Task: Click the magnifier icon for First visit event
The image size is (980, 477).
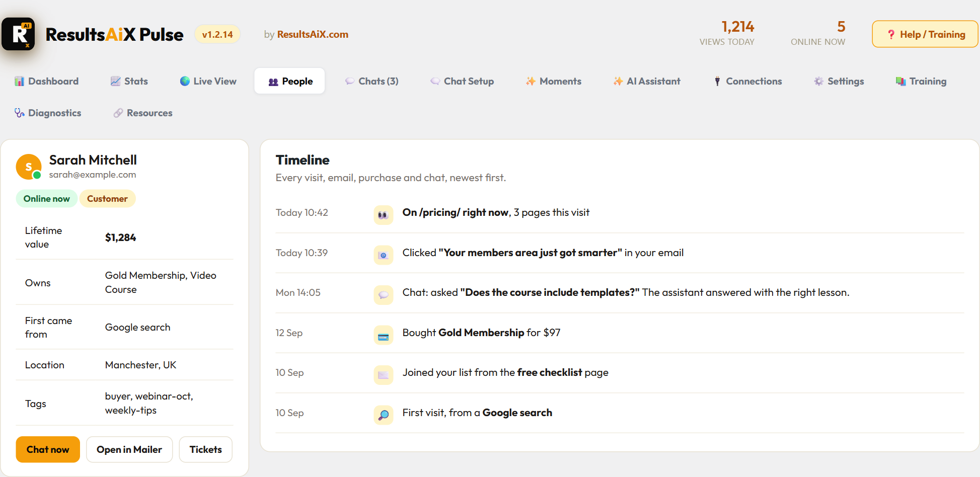Action: point(383,415)
